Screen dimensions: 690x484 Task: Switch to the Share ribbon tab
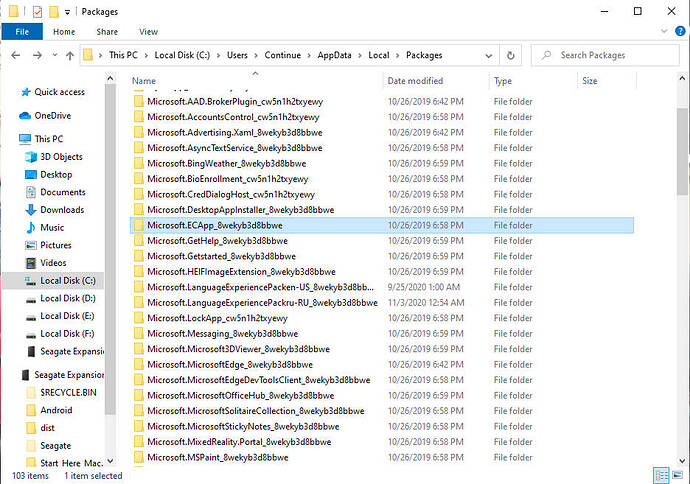point(107,32)
